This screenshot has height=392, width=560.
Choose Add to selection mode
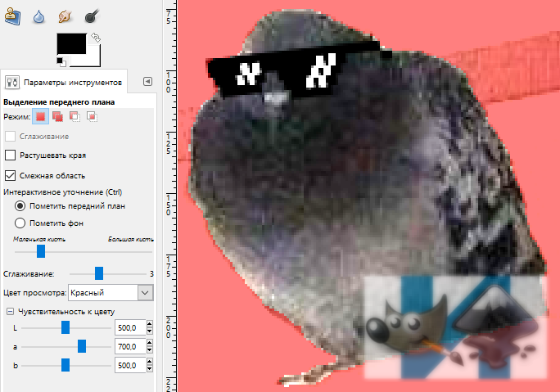click(x=57, y=117)
